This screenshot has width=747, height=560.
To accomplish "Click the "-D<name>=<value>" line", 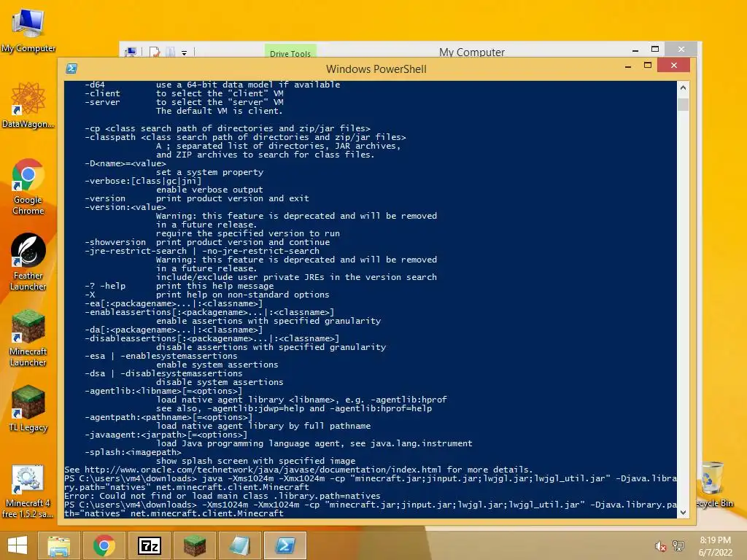I will pos(125,163).
